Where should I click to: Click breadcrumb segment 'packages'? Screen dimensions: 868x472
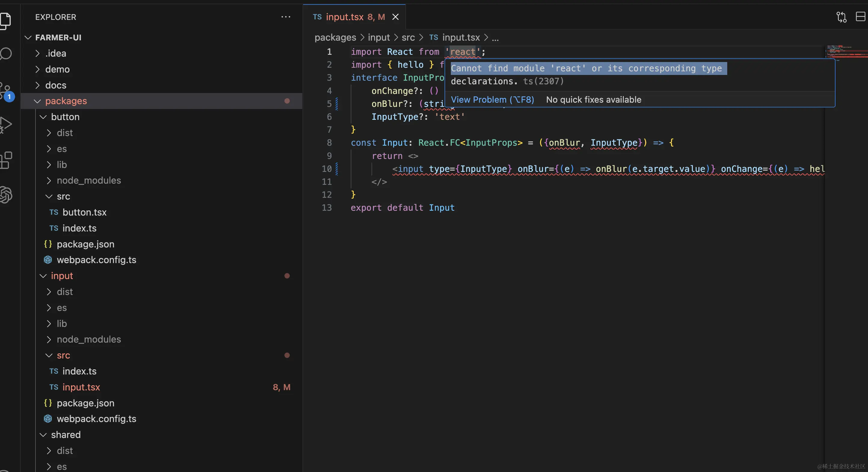(x=335, y=37)
